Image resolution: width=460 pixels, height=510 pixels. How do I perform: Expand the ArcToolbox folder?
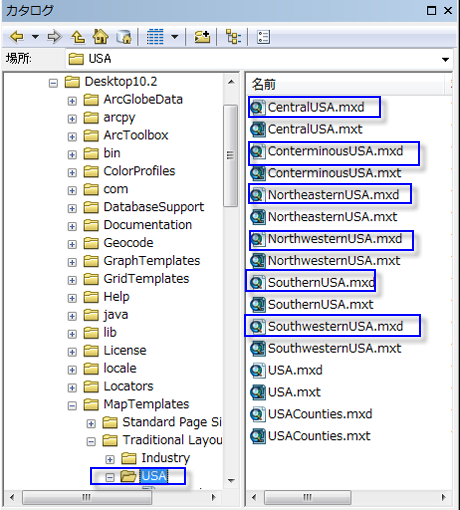click(72, 136)
